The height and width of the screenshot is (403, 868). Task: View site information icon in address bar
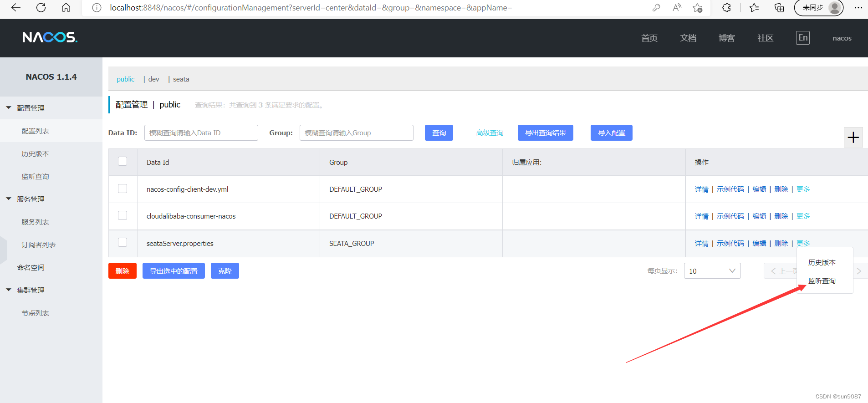click(97, 8)
